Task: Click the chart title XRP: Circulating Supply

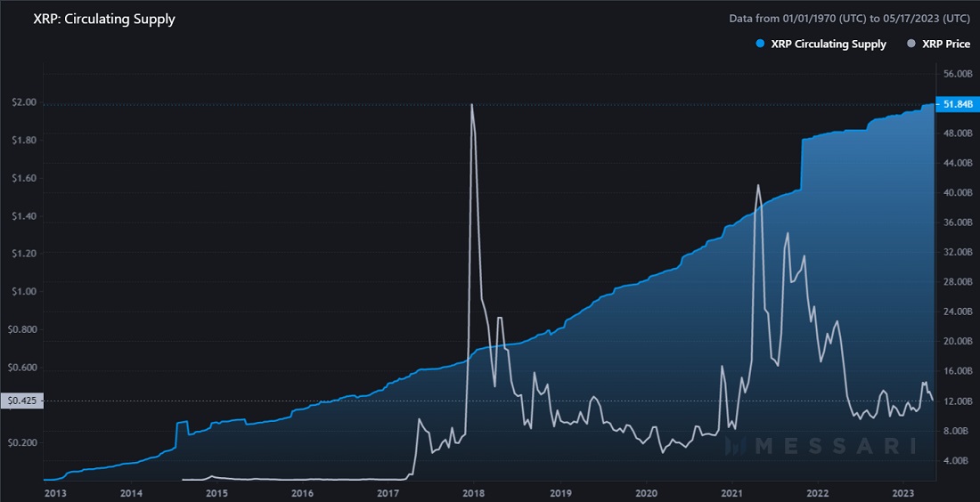Action: [103, 19]
